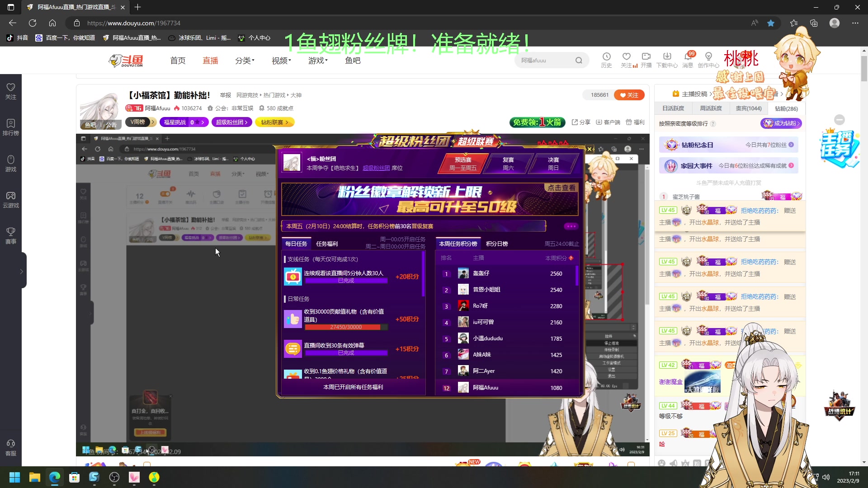Viewport: 868px width, 488px height.
Task: Expand left sidebar with arrow handle
Action: (21, 271)
